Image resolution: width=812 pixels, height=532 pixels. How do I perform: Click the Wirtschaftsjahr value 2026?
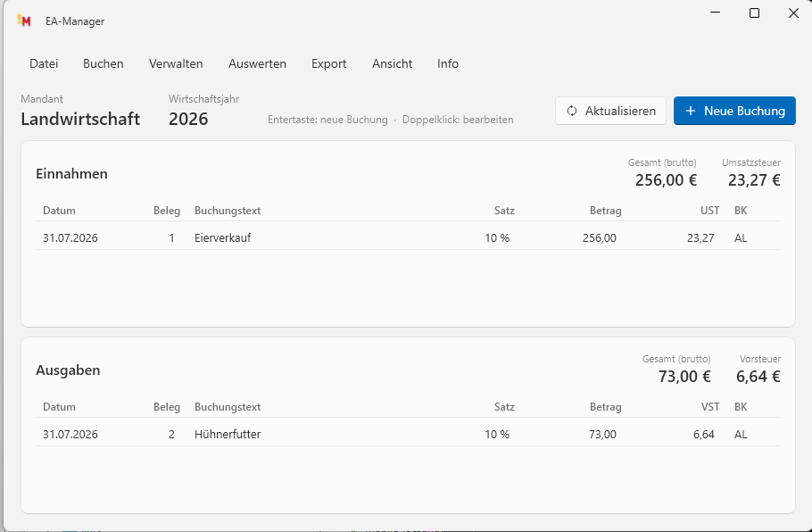[x=188, y=119]
